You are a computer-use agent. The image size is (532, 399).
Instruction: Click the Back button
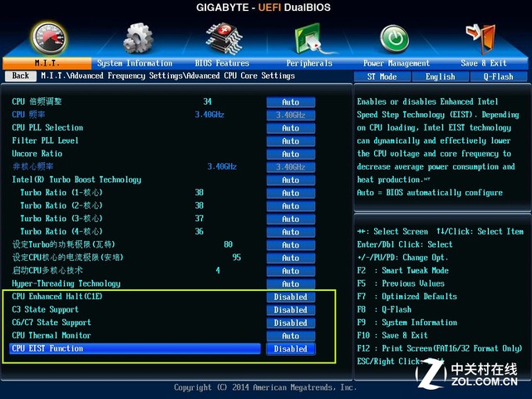pyautogui.click(x=21, y=76)
